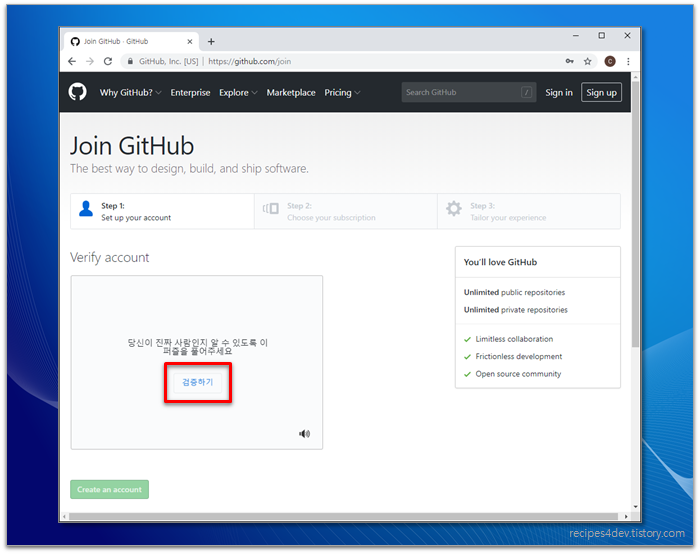Viewport: 700px width, 555px height.
Task: Click 'Limitless collaboration' text
Action: [x=514, y=339]
